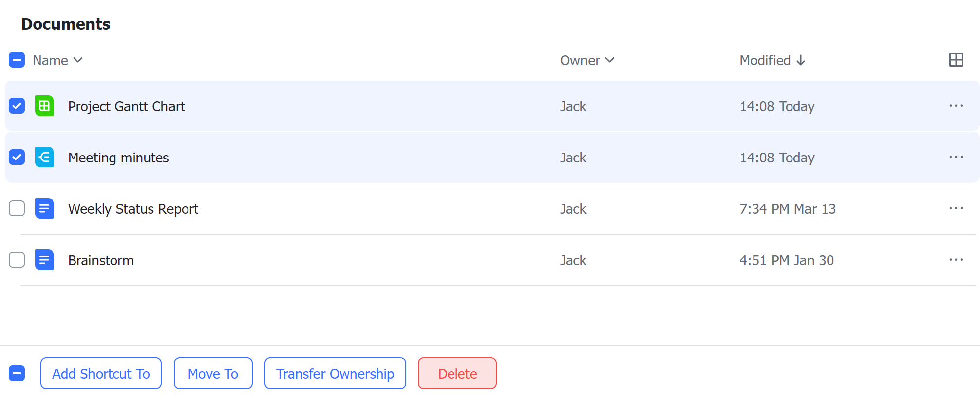Expand the Owner column dropdown
Image resolution: width=980 pixels, height=397 pixels.
(610, 60)
